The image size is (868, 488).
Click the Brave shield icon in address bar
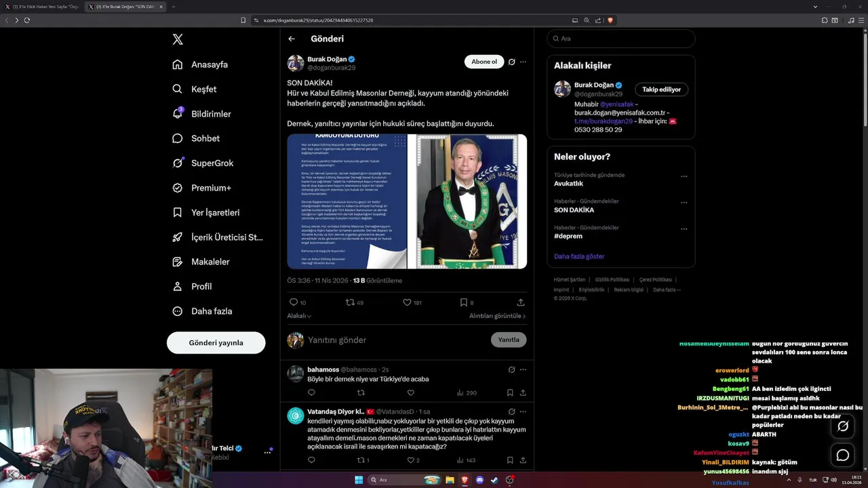point(610,20)
